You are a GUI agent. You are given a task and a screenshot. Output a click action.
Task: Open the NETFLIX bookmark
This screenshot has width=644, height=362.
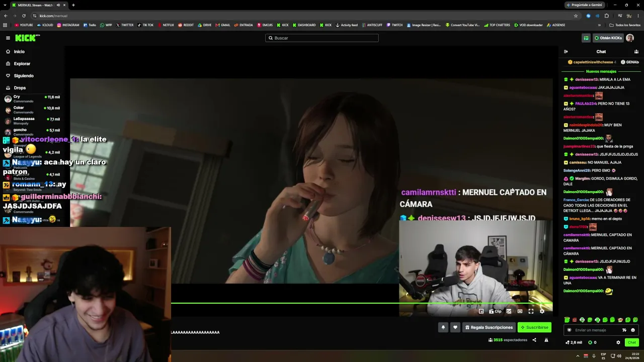(166, 25)
